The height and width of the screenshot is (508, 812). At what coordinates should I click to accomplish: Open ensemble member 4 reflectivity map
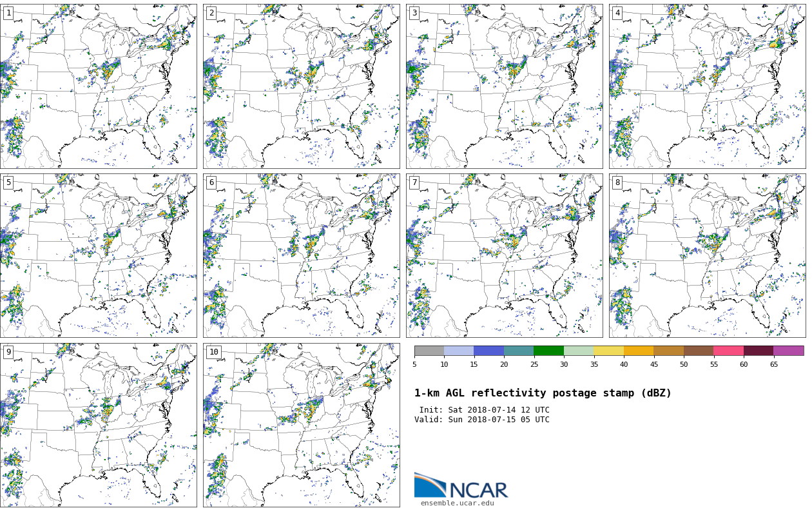click(708, 86)
